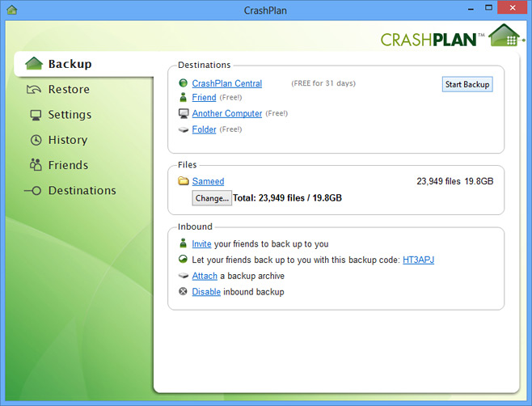This screenshot has height=406, width=532.
Task: Click the Attach archive drive icon
Action: point(184,276)
